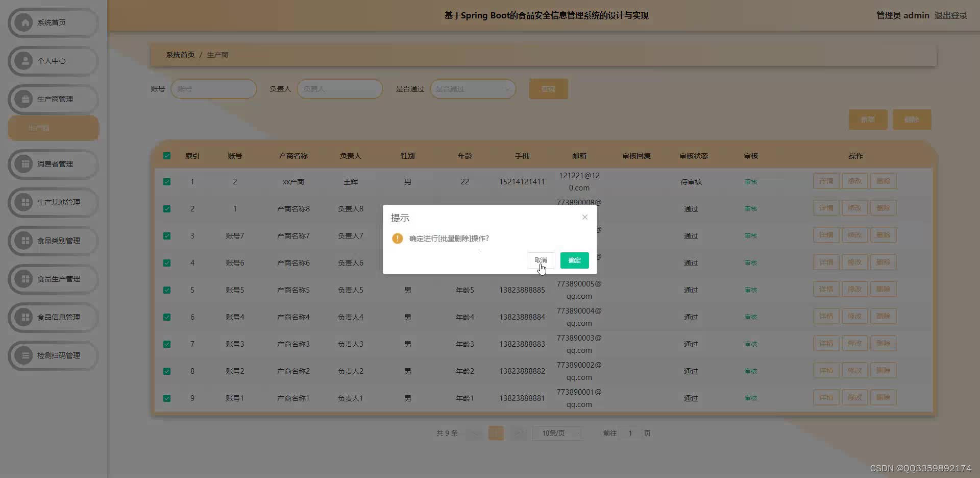Uncheck the row for 产商名称3
The height and width of the screenshot is (478, 980).
coord(167,344)
